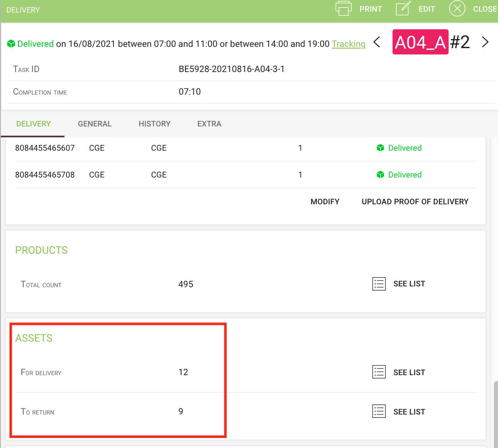498x448 pixels.
Task: Open SEE LIST for For delivery
Action: 409,372
